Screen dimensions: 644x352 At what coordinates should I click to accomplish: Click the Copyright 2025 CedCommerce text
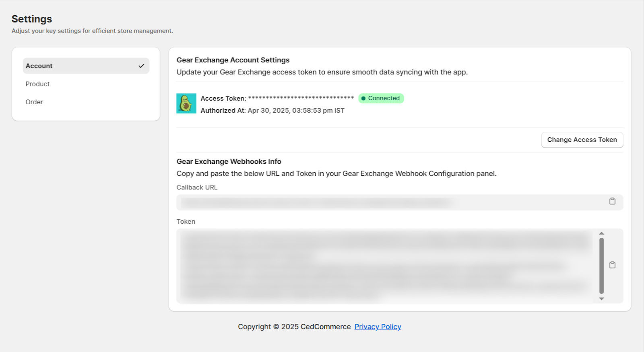(x=294, y=327)
